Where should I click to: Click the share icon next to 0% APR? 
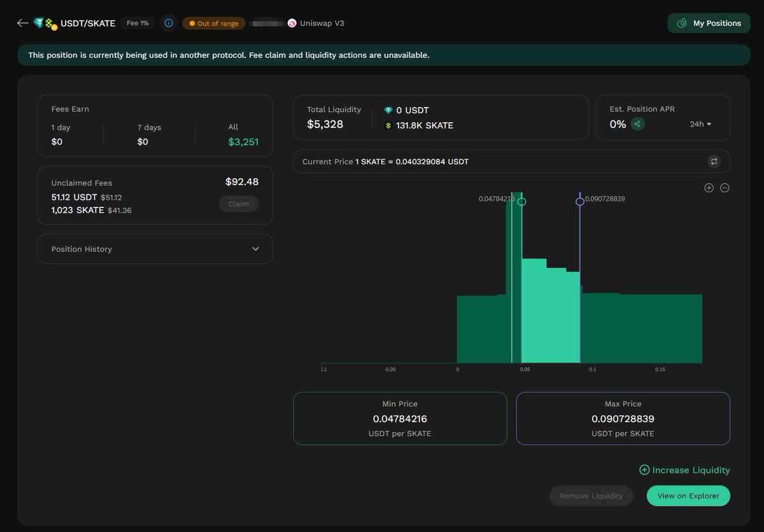(x=637, y=124)
